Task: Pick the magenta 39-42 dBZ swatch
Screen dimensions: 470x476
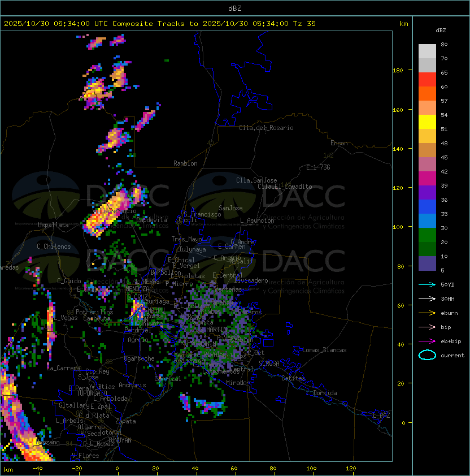Action: click(427, 179)
